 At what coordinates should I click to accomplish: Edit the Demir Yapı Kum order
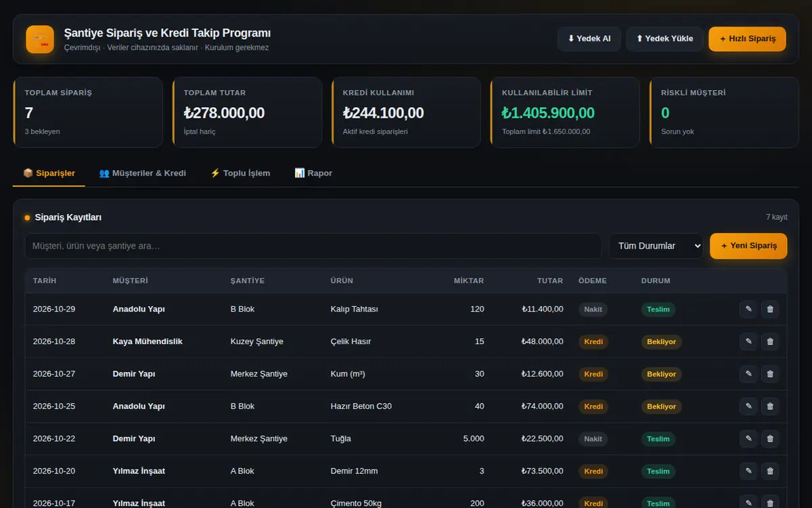[x=748, y=374]
